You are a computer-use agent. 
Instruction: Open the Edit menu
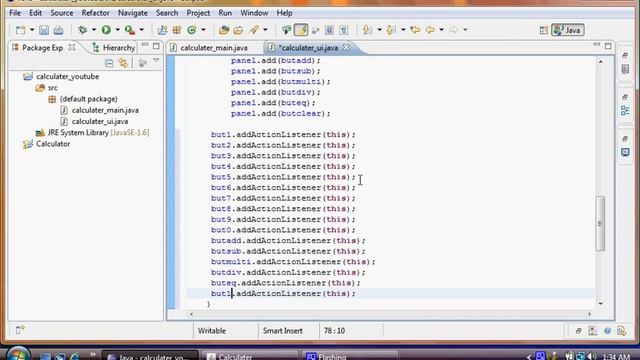tap(36, 13)
